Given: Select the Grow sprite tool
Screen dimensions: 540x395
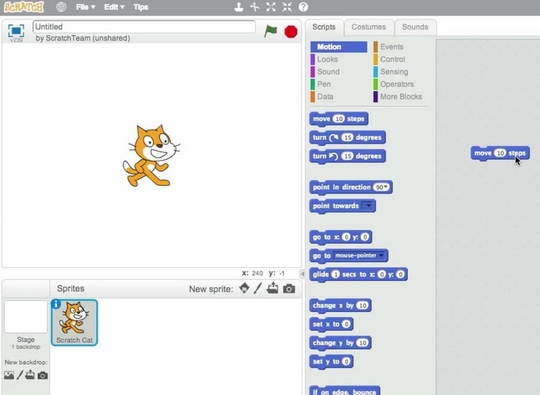Looking at the screenshot, I should point(271,7).
